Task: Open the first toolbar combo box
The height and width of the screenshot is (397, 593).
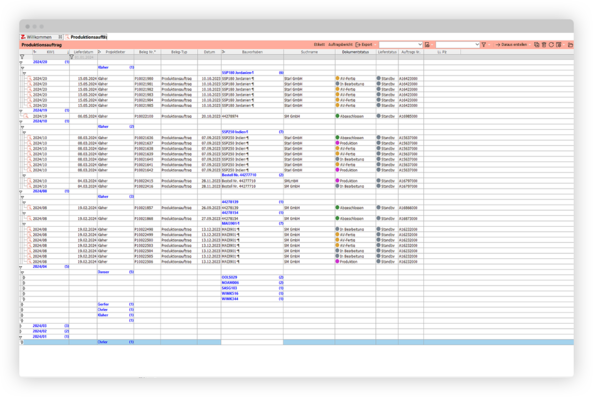Action: (x=401, y=45)
